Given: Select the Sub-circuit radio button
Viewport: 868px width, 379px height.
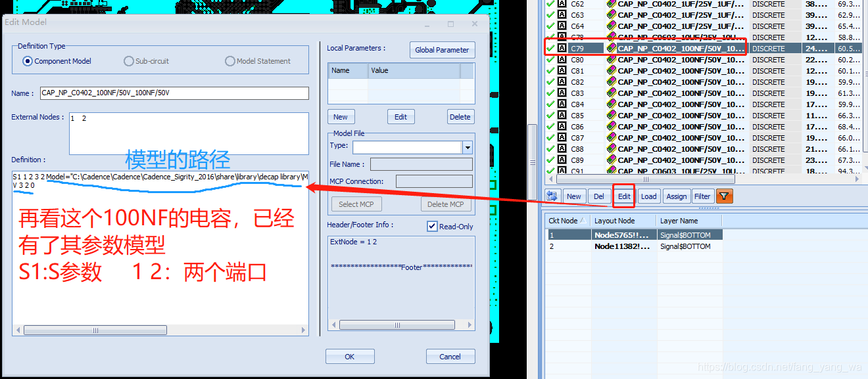Looking at the screenshot, I should [128, 61].
